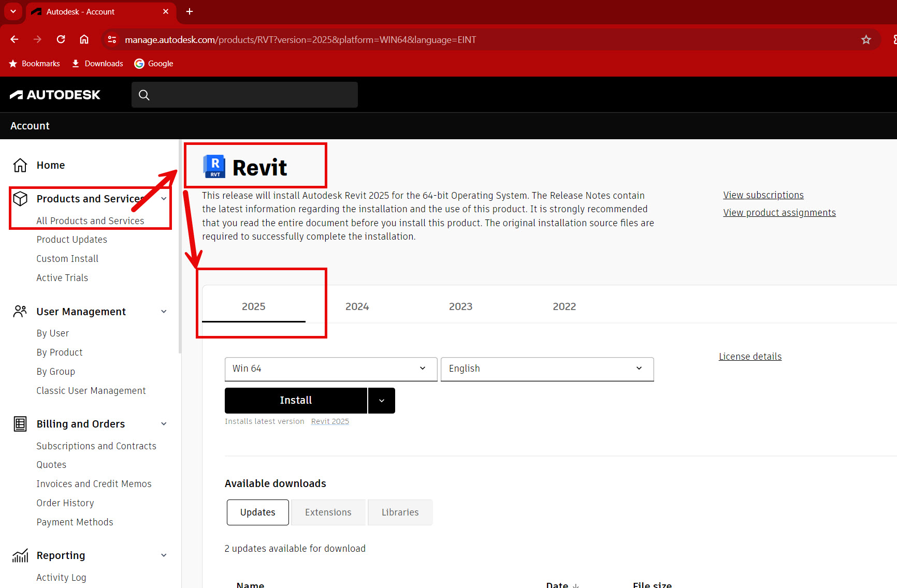Open Bookmarks folder in bookmarks bar

point(35,64)
